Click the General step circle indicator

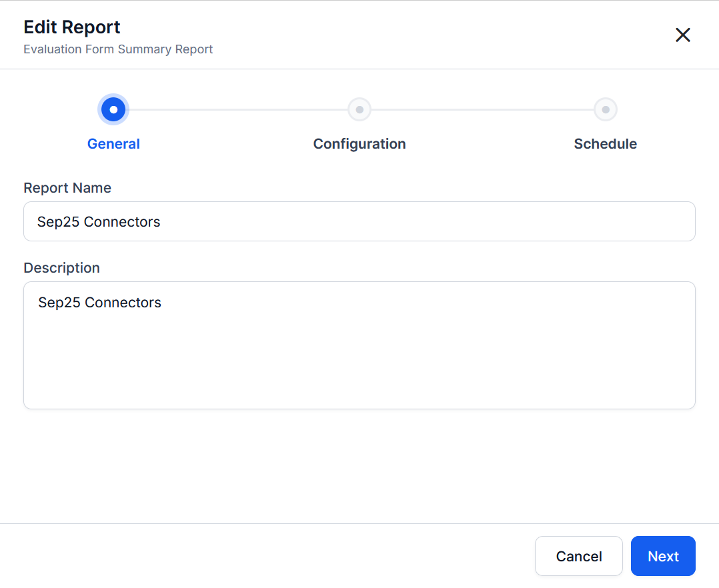pyautogui.click(x=113, y=109)
